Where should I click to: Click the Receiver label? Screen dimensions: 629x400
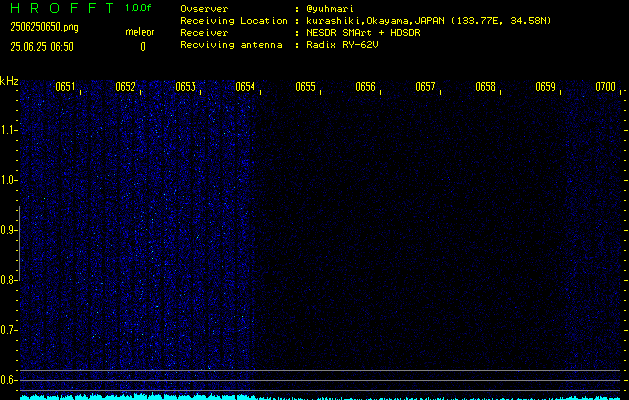point(204,33)
